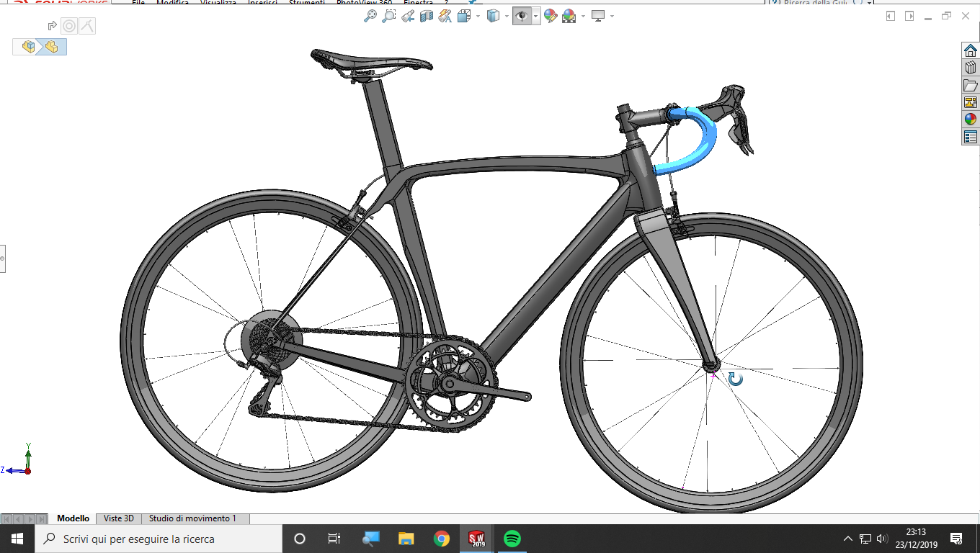Image resolution: width=980 pixels, height=553 pixels.
Task: Open the Appearances color ball tab in task pane
Action: 971,120
